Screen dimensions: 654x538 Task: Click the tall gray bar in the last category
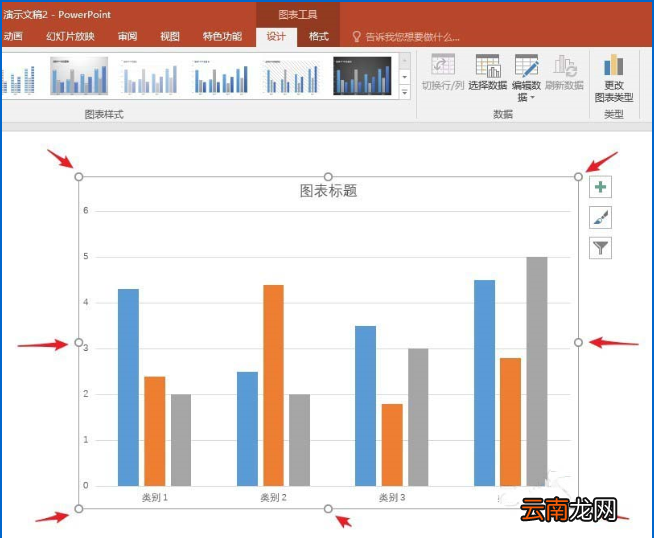pos(537,371)
